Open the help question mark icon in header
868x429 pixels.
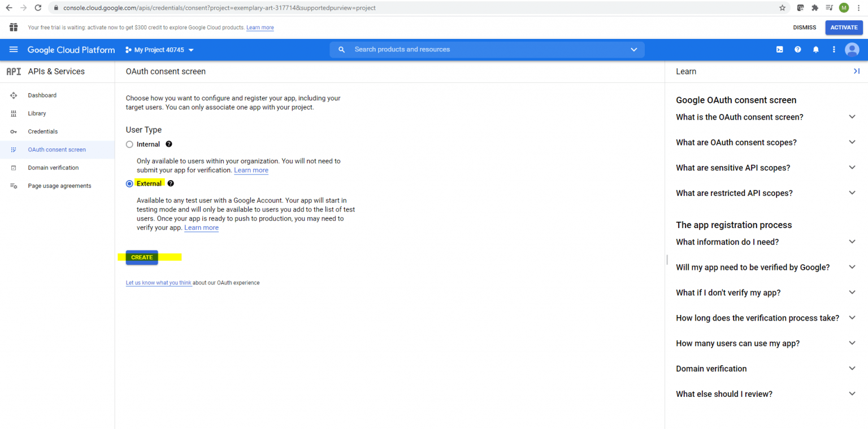click(797, 50)
